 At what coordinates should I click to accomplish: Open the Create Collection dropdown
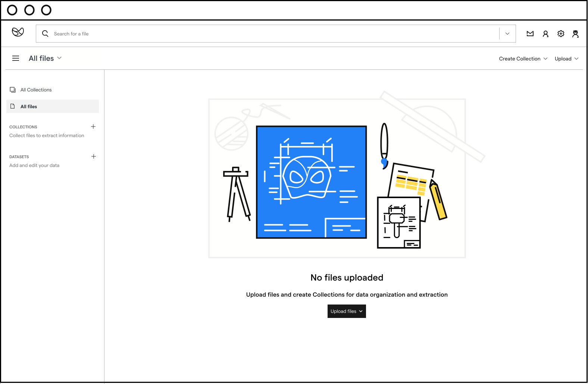point(523,59)
